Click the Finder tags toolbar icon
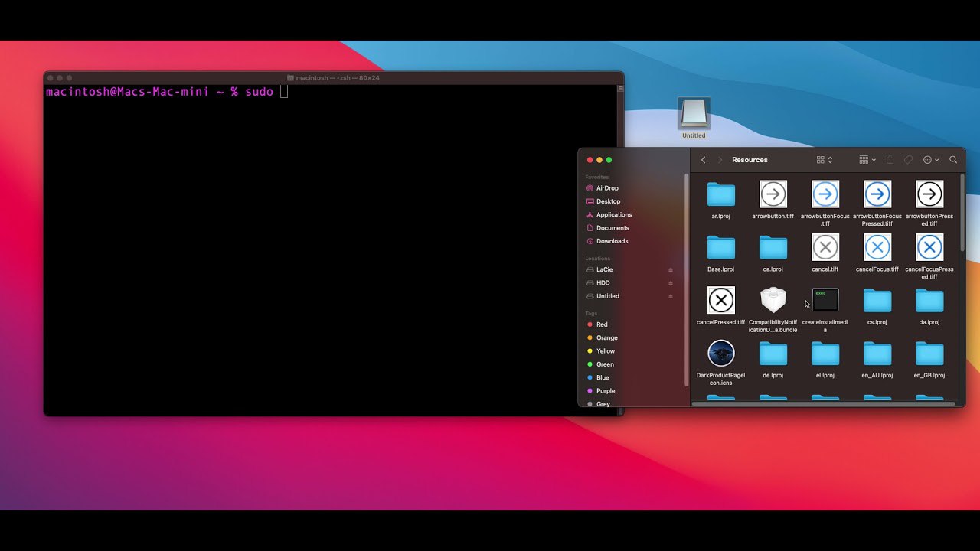Screen dimensions: 980x551 pyautogui.click(x=908, y=160)
